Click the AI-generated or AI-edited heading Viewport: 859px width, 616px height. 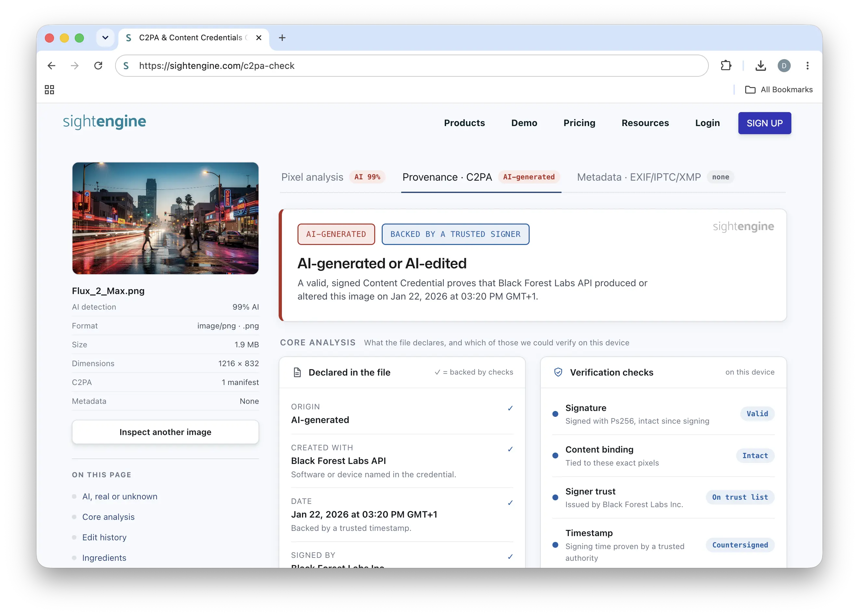pyautogui.click(x=382, y=263)
